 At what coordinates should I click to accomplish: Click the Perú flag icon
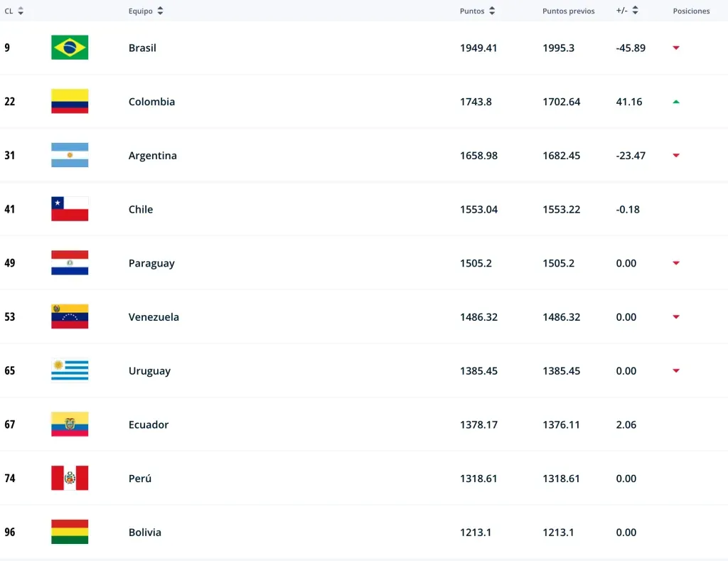click(70, 478)
